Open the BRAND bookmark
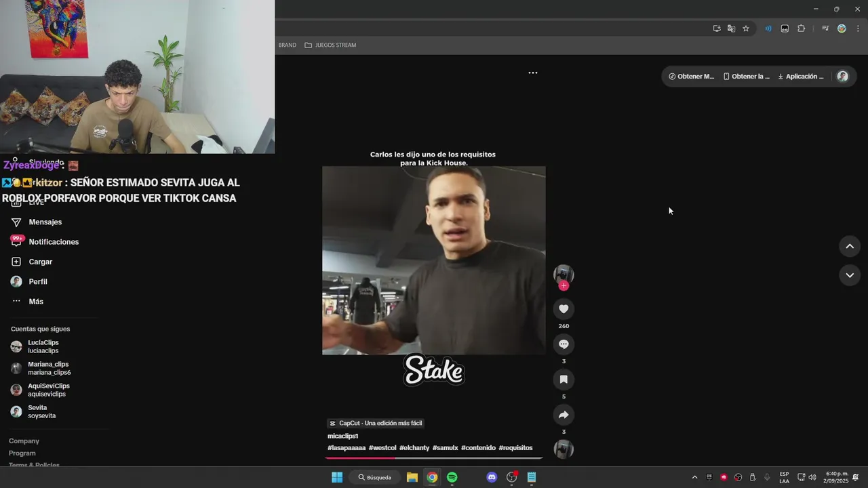Screen dimensions: 868x488 click(287, 45)
